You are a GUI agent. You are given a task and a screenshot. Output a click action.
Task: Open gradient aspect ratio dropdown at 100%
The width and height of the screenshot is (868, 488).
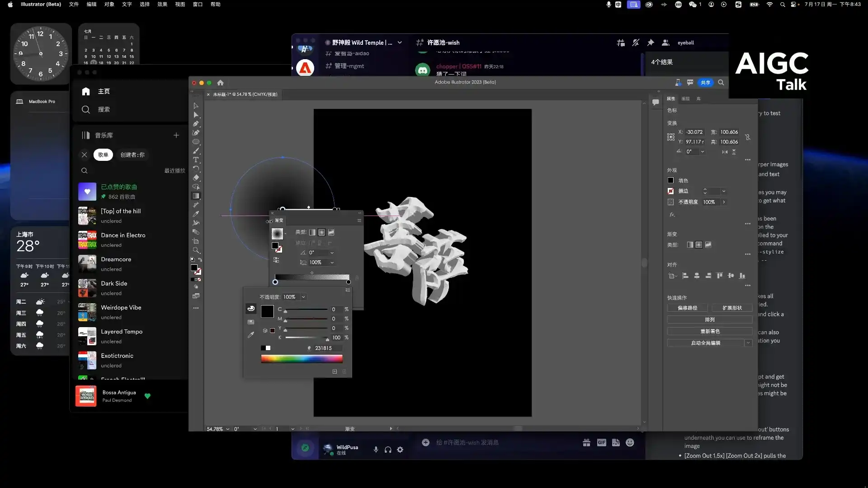(x=332, y=263)
